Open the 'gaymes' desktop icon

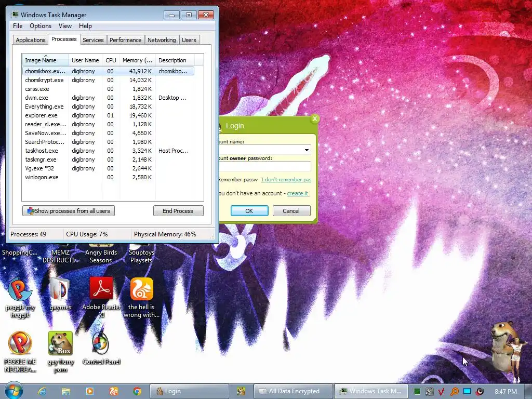(60, 294)
